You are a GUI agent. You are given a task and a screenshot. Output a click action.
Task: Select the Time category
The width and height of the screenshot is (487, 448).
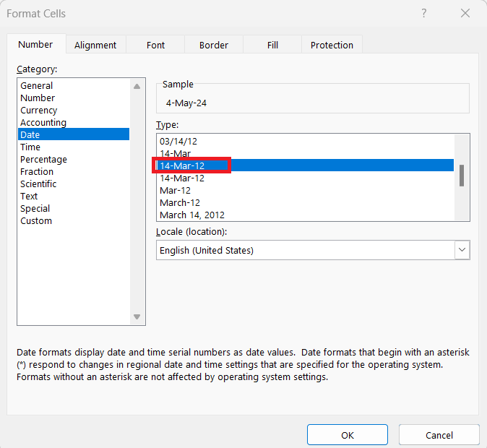click(x=74, y=147)
